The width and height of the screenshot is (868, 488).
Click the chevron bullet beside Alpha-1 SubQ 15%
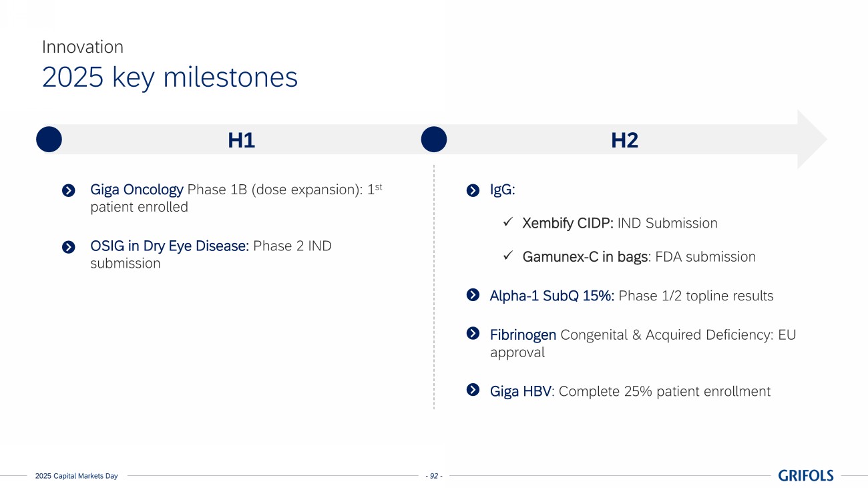pos(473,294)
